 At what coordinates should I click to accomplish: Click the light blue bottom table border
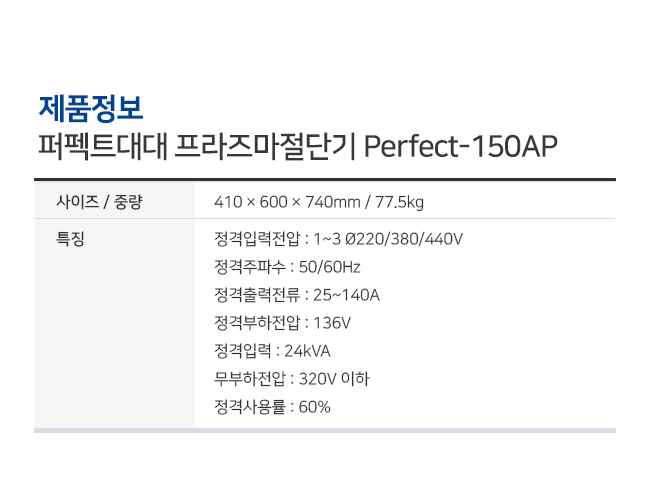tap(325, 431)
